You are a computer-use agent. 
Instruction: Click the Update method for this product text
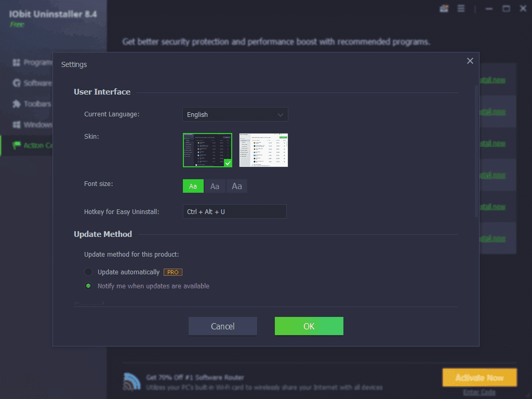pyautogui.click(x=131, y=255)
